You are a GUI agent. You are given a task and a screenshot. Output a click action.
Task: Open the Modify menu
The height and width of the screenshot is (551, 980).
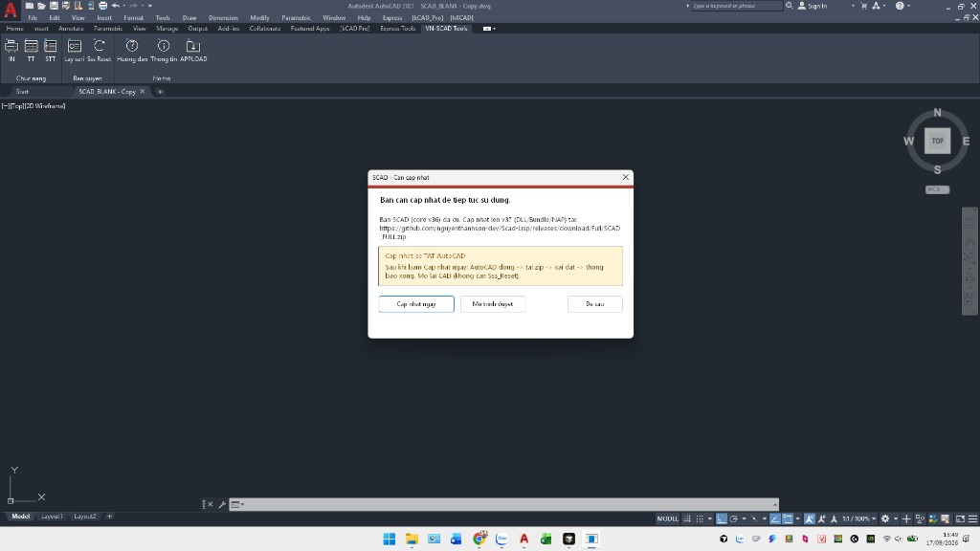coord(259,17)
